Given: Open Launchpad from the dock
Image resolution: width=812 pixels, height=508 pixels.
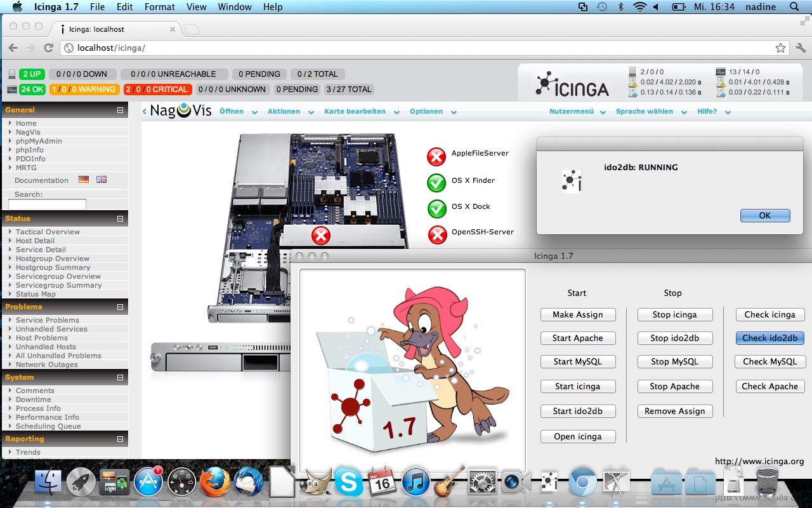Looking at the screenshot, I should [x=81, y=481].
